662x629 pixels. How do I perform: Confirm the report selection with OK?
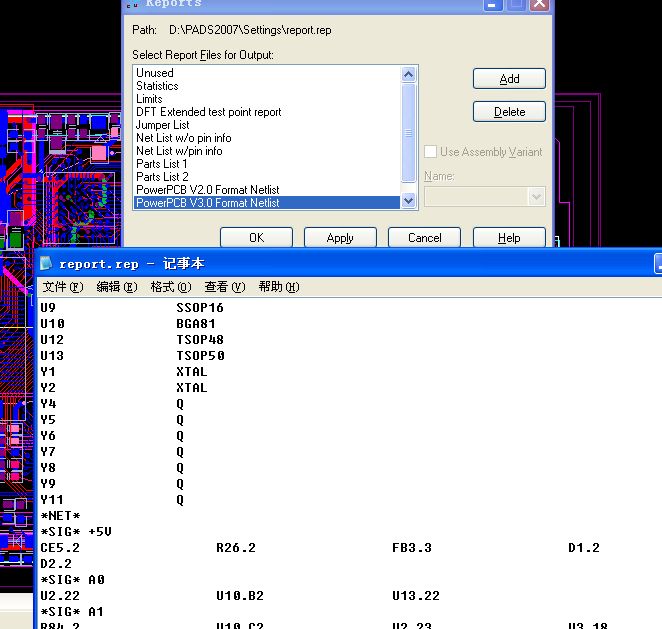[256, 238]
